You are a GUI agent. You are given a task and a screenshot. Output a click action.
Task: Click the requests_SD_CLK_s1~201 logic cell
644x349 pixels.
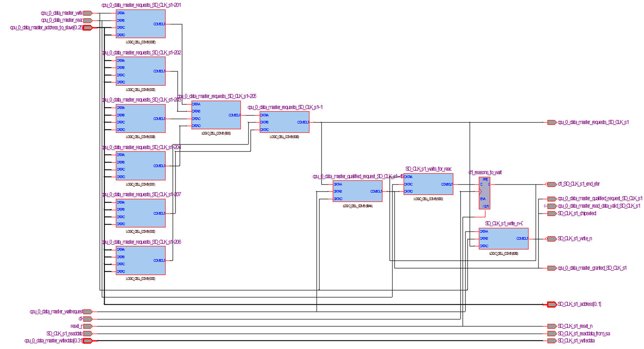coord(141,24)
